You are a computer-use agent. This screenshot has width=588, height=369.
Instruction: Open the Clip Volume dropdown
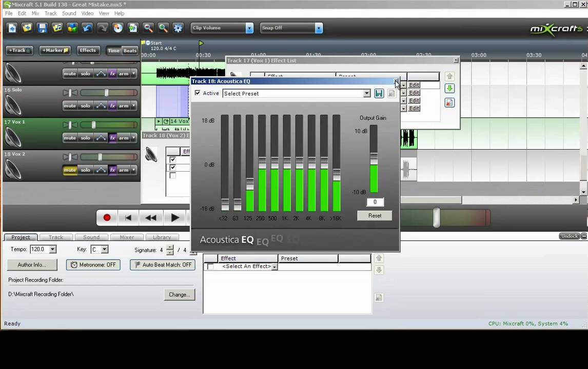coord(249,28)
